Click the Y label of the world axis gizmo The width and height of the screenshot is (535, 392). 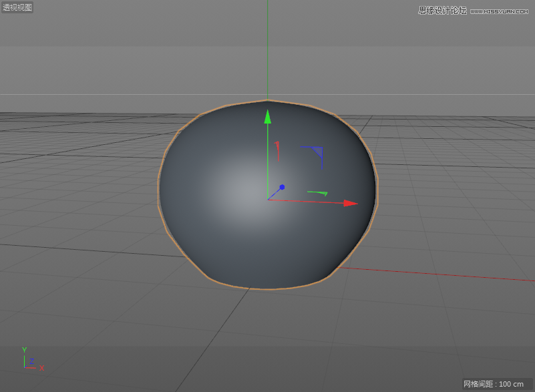(24, 349)
